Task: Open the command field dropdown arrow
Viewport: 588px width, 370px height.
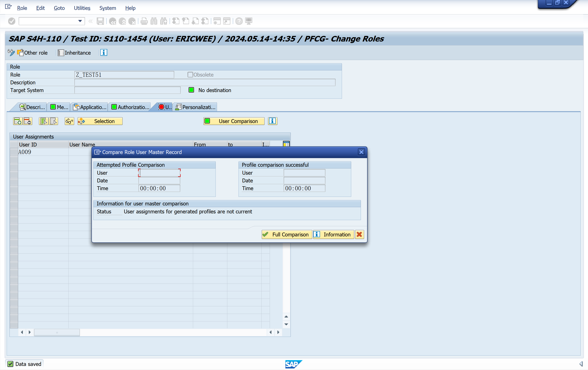Action: [80, 21]
